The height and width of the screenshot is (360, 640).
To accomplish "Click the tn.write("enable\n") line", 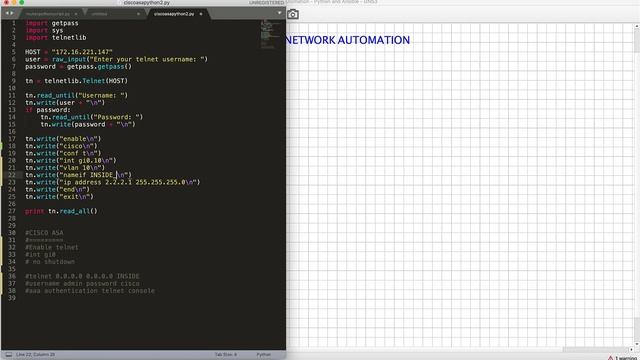I will pos(63,139).
